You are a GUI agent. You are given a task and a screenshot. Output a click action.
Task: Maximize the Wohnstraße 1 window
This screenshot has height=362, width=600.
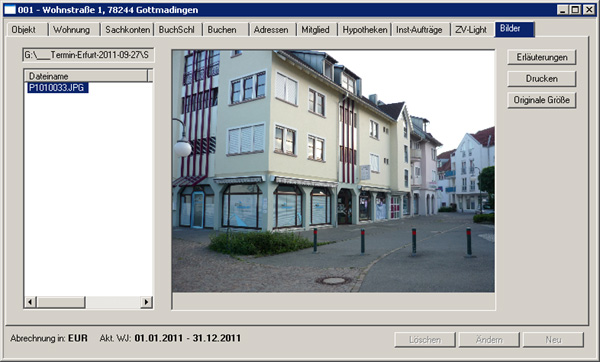pos(575,10)
